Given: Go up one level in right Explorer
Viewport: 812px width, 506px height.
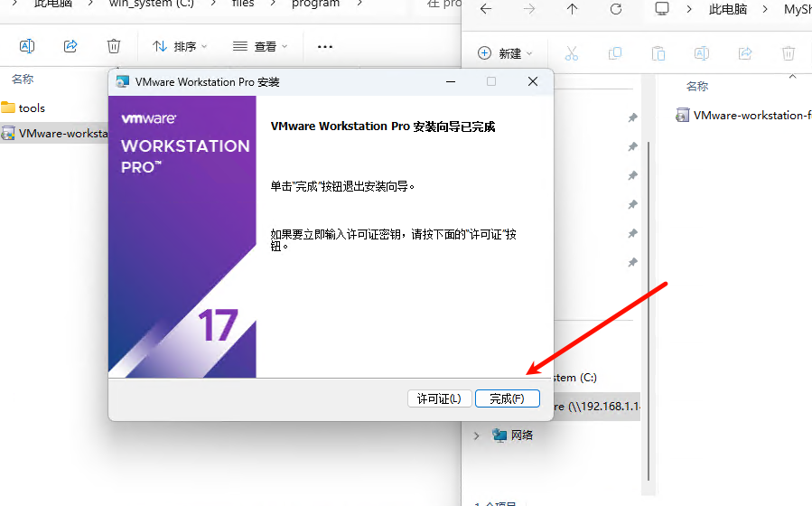Looking at the screenshot, I should pos(572,9).
